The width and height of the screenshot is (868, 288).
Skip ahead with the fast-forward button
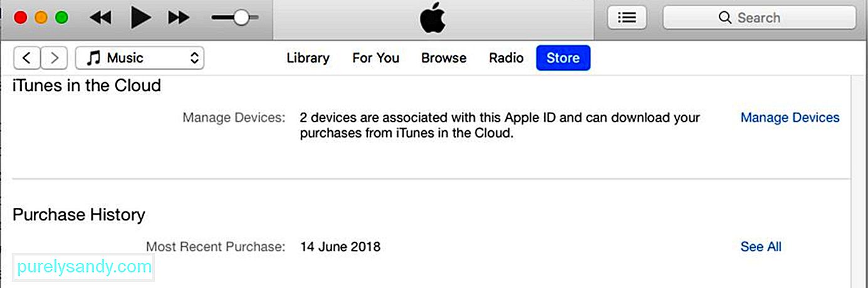click(x=179, y=18)
